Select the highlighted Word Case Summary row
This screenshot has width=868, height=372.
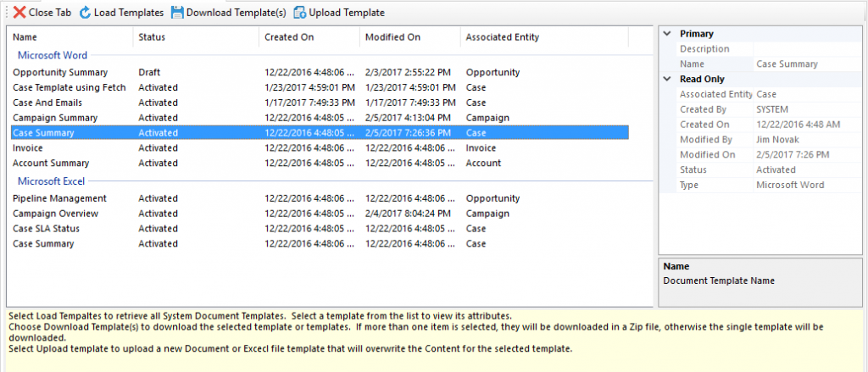coord(320,133)
